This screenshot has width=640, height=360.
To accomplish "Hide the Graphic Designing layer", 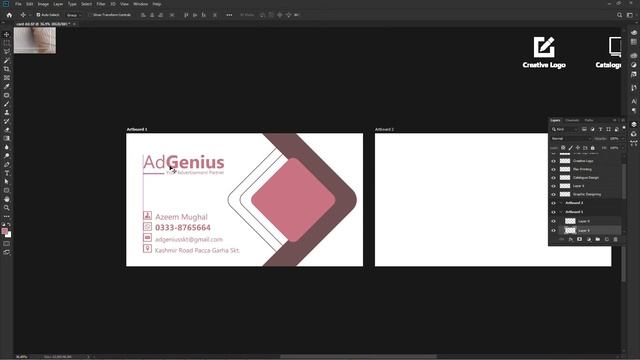I will coord(553,194).
